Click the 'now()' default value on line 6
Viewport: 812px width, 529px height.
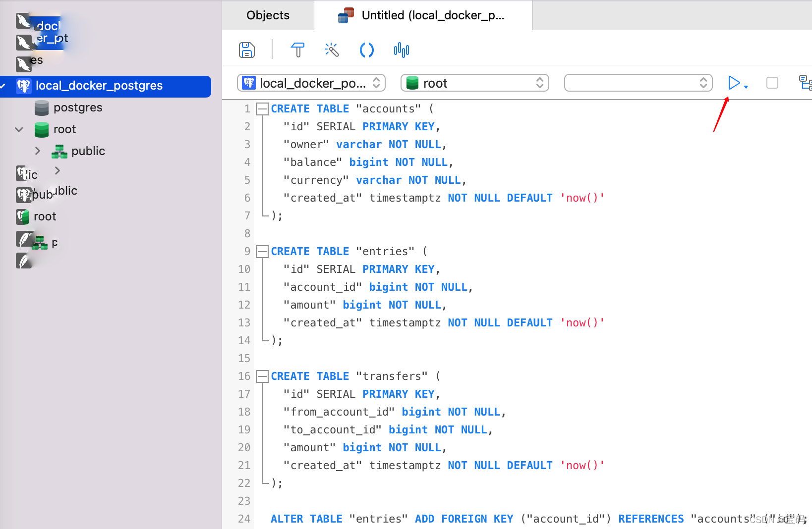(582, 198)
